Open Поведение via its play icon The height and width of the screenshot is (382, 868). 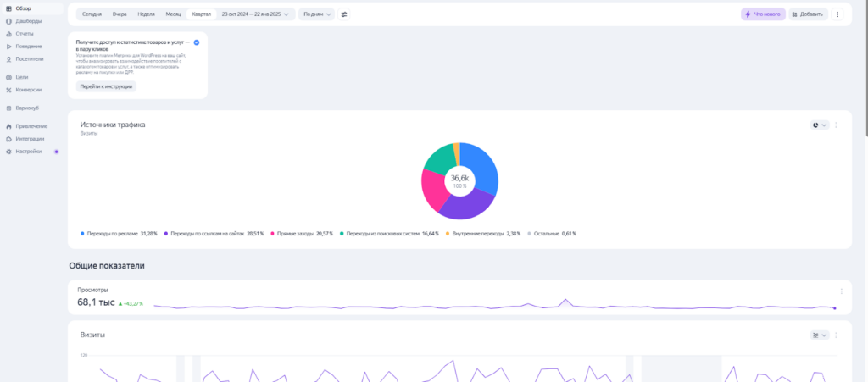[x=8, y=47]
